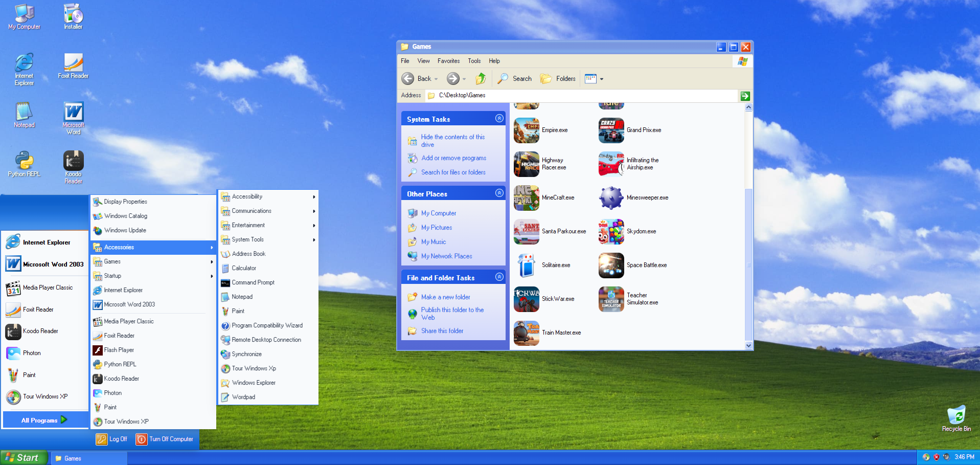Open the Space Battle.exe game icon
Viewport: 980px width, 465px height.
611,265
